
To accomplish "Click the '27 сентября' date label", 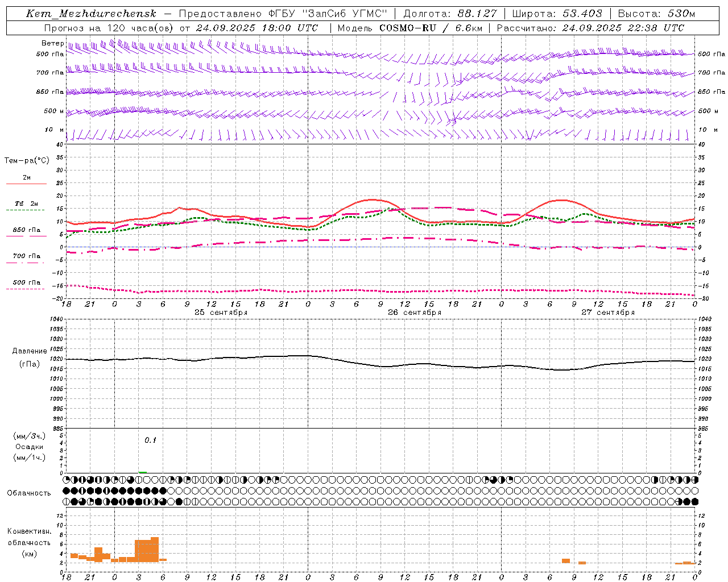I will [608, 313].
